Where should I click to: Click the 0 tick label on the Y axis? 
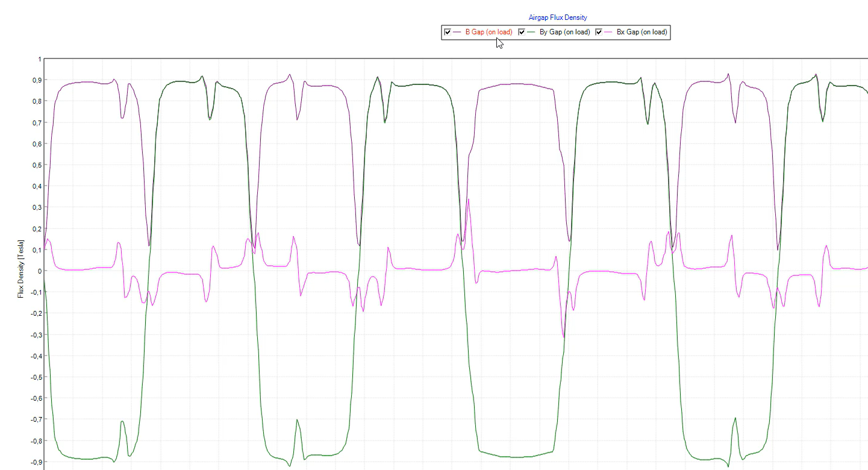40,271
